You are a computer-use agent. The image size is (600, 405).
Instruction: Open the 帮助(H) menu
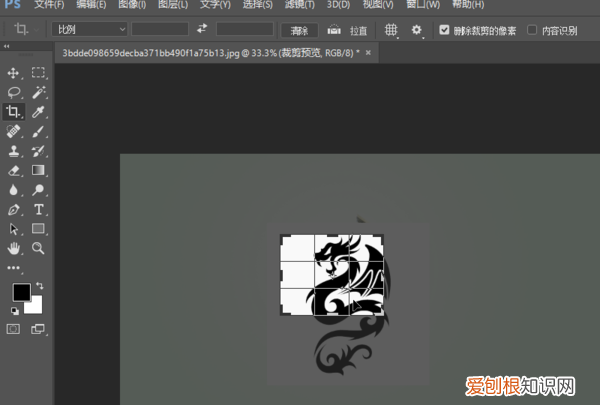(468, 5)
